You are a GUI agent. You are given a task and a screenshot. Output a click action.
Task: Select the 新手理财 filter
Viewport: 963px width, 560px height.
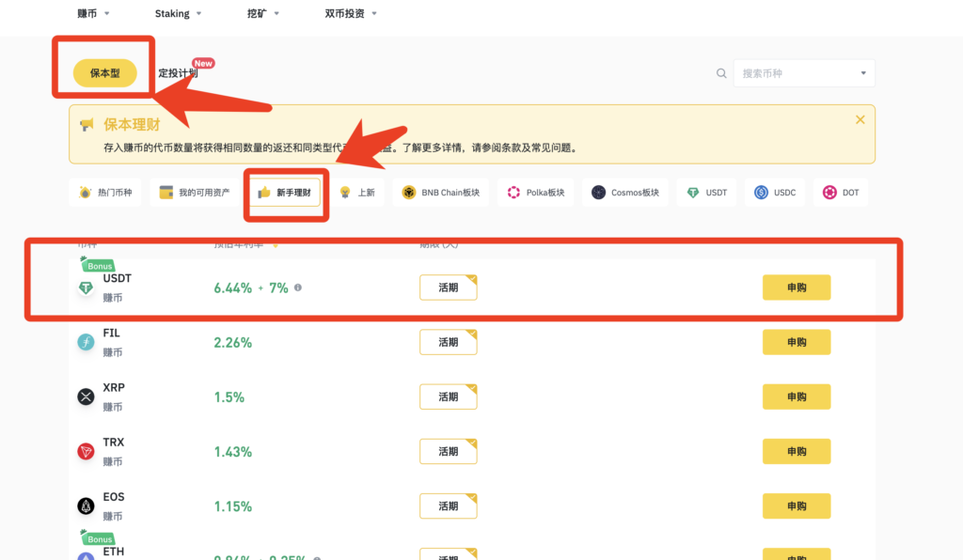point(285,193)
